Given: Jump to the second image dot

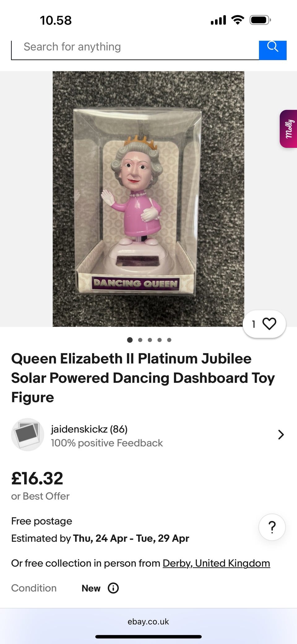Looking at the screenshot, I should 140,340.
